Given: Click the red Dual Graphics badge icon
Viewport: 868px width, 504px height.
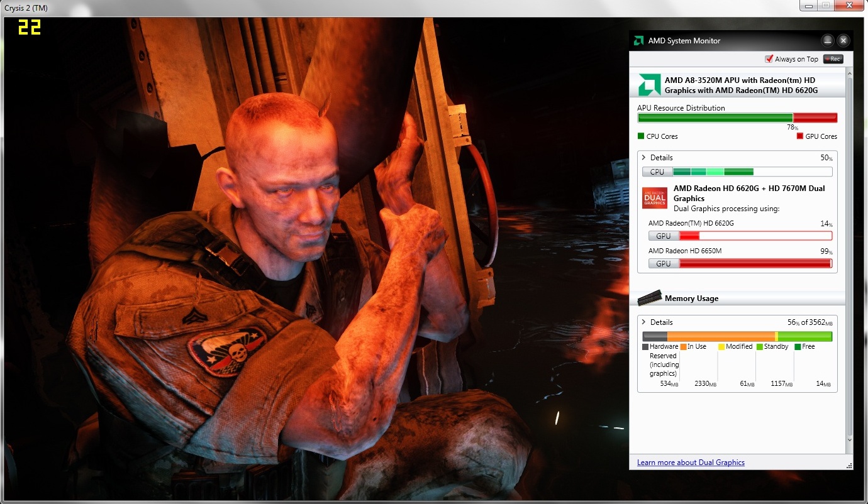Looking at the screenshot, I should tap(655, 197).
